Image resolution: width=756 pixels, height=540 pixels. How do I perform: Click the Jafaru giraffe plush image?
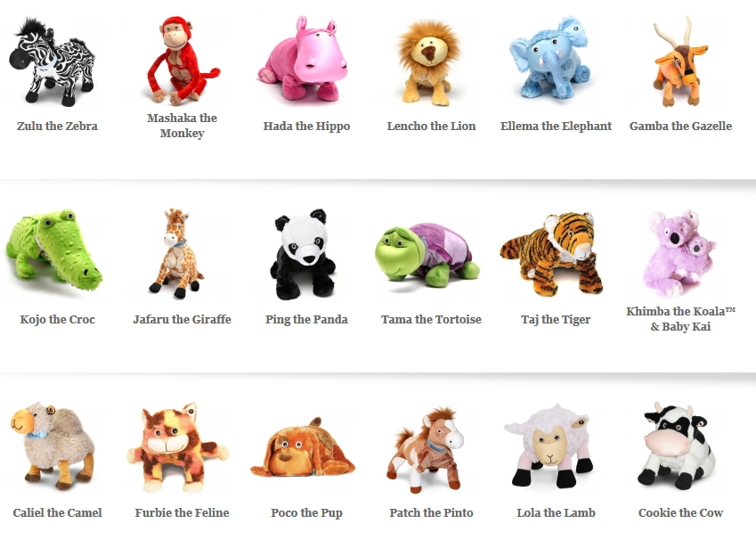[x=176, y=253]
